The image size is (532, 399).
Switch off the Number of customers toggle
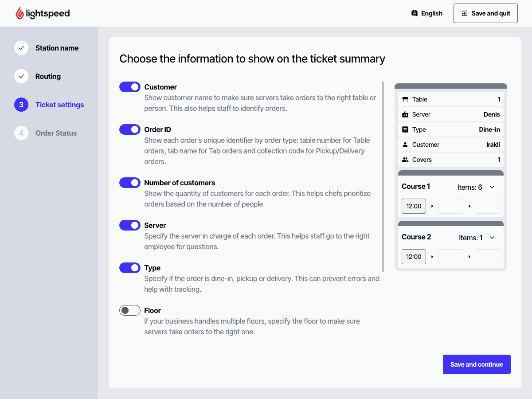[x=130, y=183]
